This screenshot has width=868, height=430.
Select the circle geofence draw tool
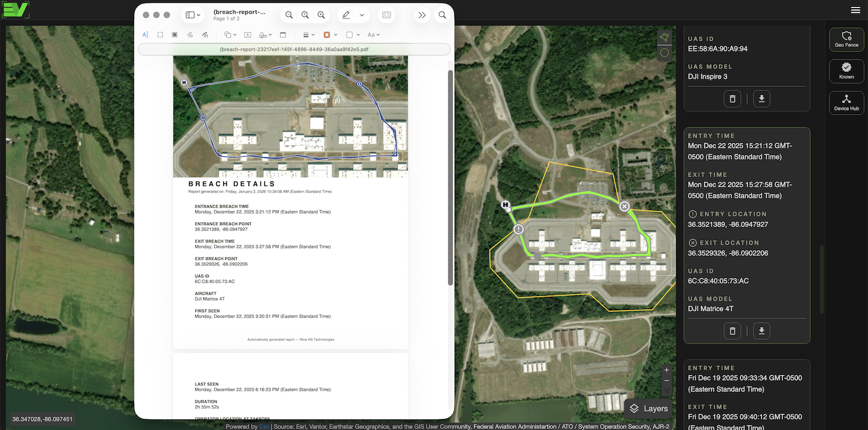point(664,53)
